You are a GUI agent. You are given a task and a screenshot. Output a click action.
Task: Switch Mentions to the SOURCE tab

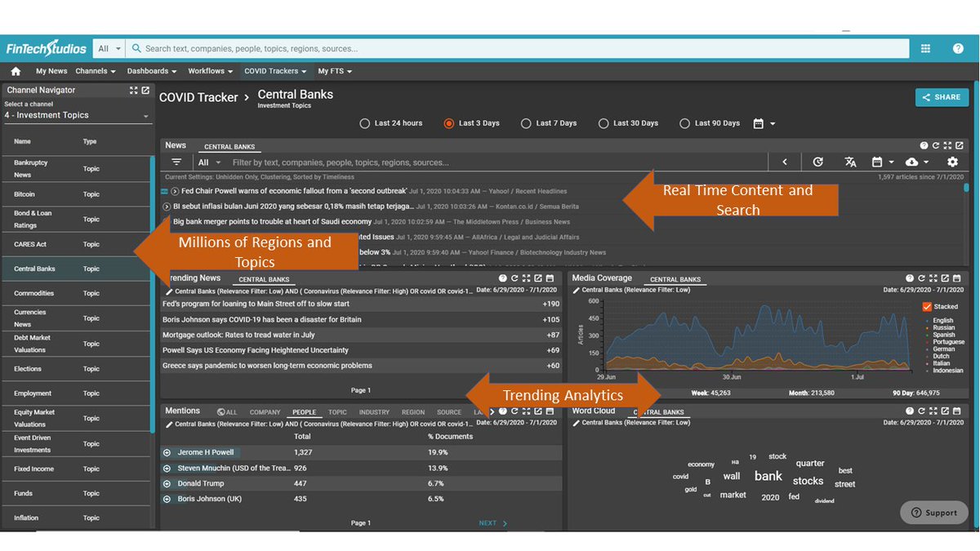(449, 413)
